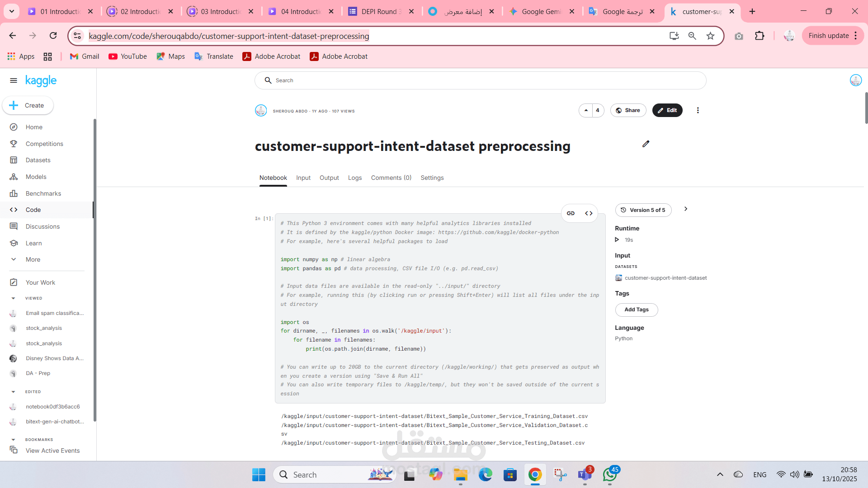Open the customer-support-intent-dataset input link

coord(665,278)
